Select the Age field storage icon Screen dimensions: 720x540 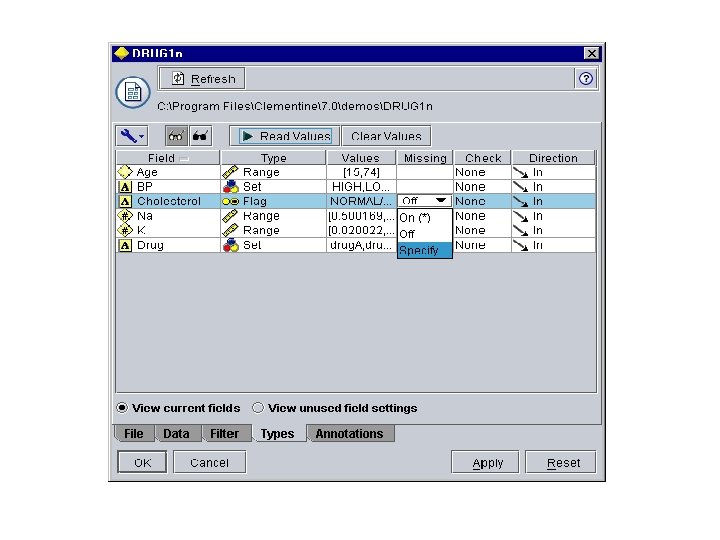pyautogui.click(x=125, y=172)
